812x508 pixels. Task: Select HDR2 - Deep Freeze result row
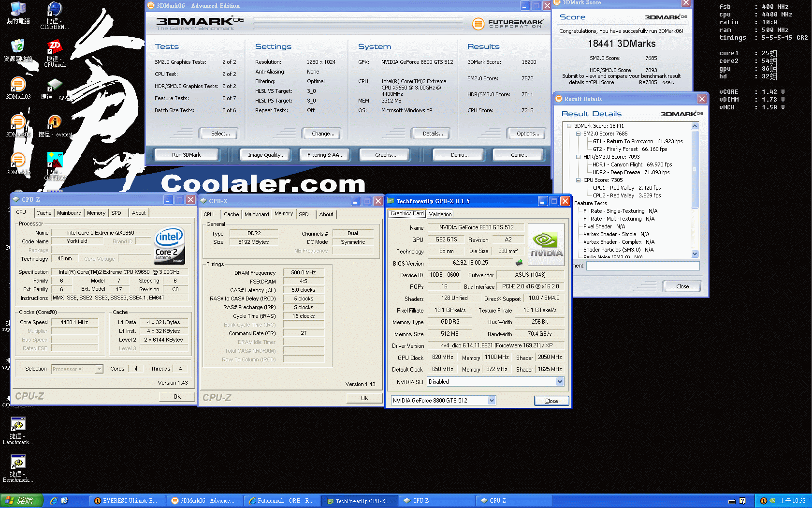(x=631, y=172)
